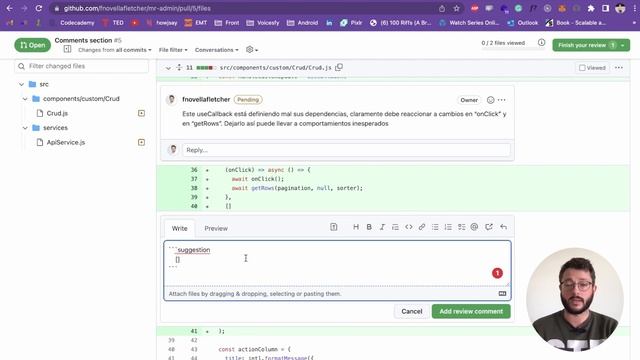Add heading text formatting
This screenshot has width=640, height=360.
[x=356, y=227]
